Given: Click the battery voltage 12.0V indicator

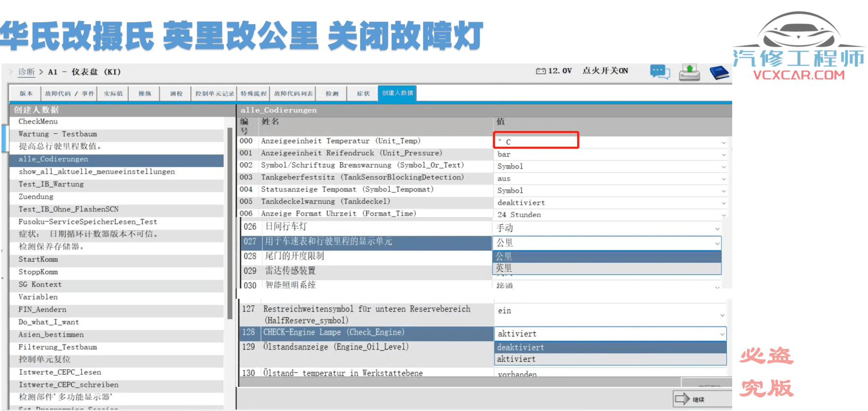Looking at the screenshot, I should pos(554,71).
